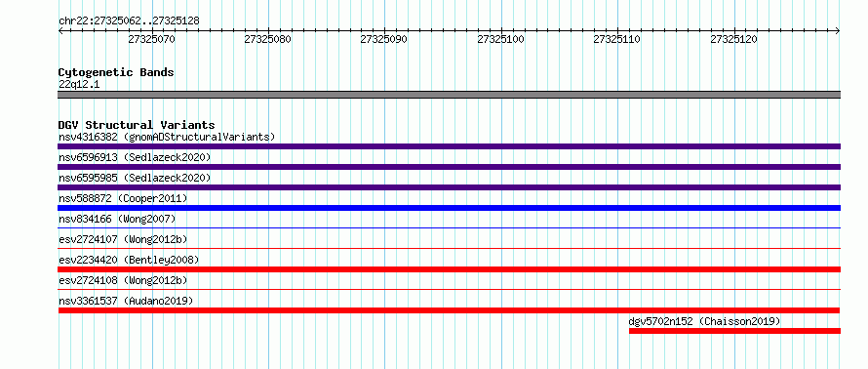The height and width of the screenshot is (369, 868).
Task: Click ruler position 27325100
Action: point(501,39)
